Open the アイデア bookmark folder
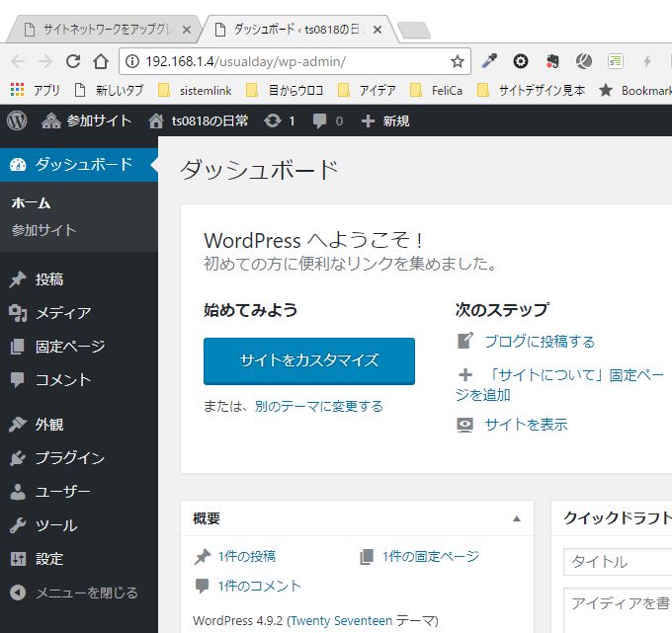 (x=367, y=90)
